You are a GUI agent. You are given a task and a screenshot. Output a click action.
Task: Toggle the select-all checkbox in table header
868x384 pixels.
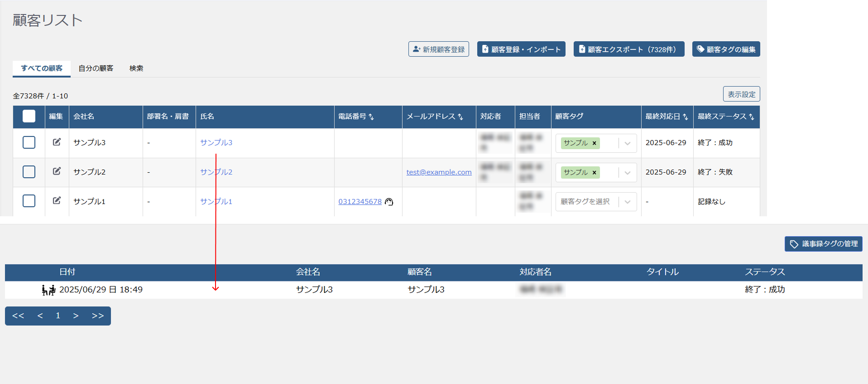coord(29,117)
